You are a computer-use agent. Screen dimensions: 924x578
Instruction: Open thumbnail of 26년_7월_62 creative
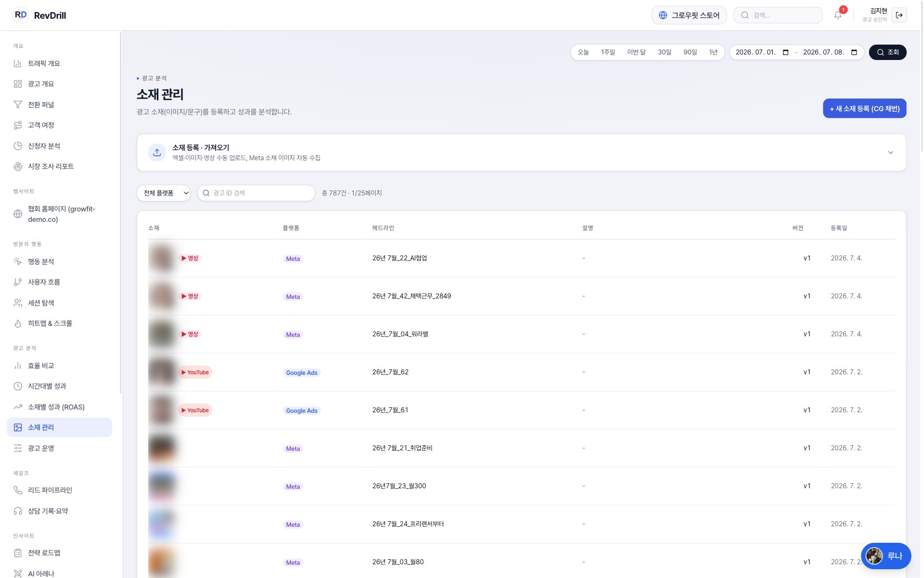coord(162,372)
